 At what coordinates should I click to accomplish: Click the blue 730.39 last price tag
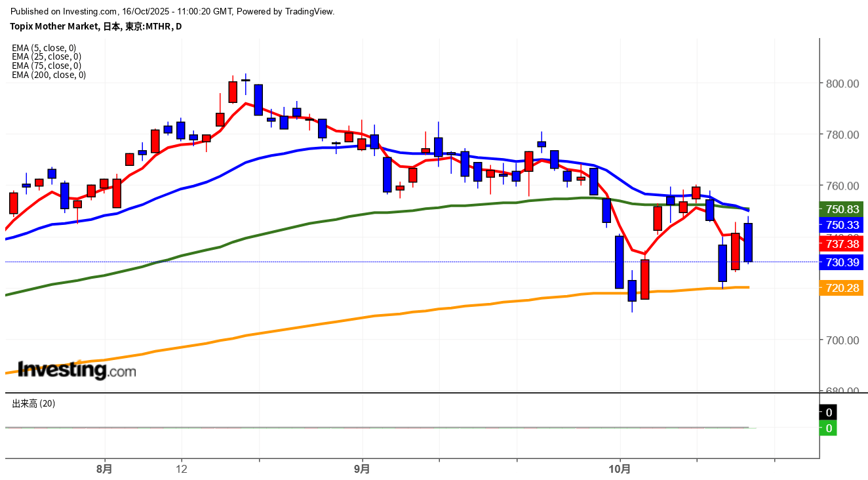pyautogui.click(x=842, y=262)
